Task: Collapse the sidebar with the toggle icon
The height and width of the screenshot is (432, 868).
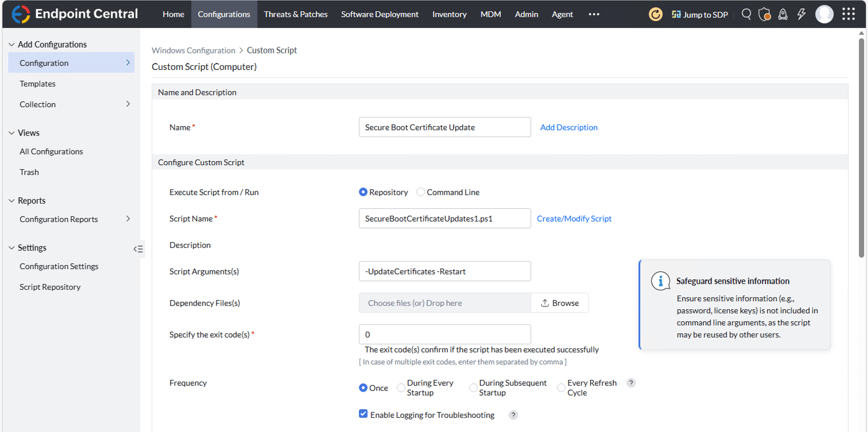Action: pos(138,249)
